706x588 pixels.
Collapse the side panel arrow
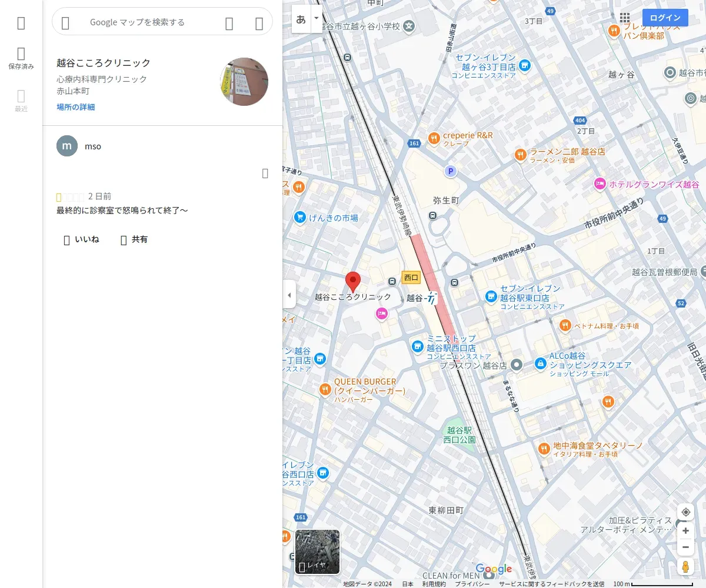(289, 295)
